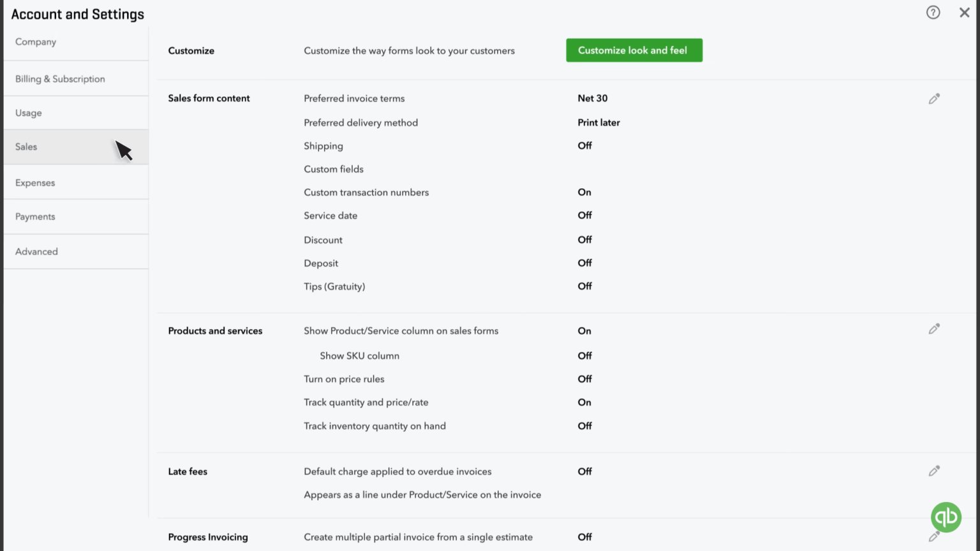Image resolution: width=980 pixels, height=551 pixels.
Task: Turn on price rules
Action: pyautogui.click(x=584, y=379)
